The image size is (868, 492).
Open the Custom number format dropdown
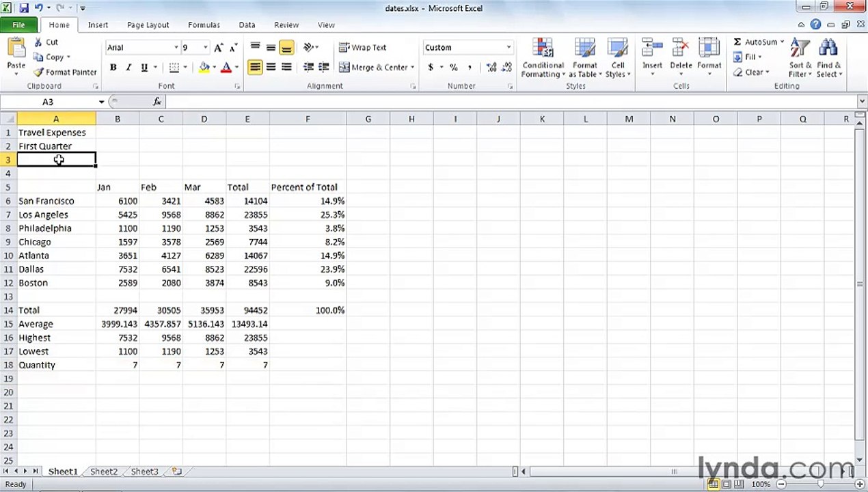tap(508, 48)
